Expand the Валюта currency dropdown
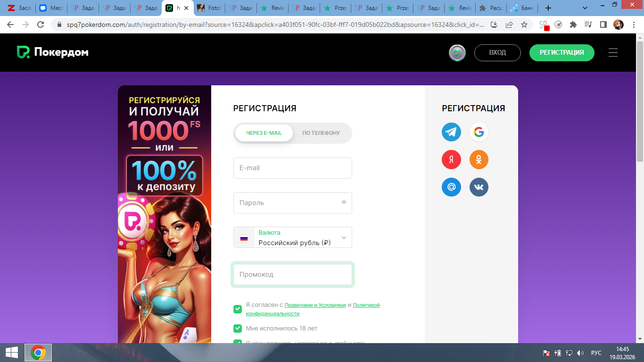The width and height of the screenshot is (644, 362). coord(344,238)
